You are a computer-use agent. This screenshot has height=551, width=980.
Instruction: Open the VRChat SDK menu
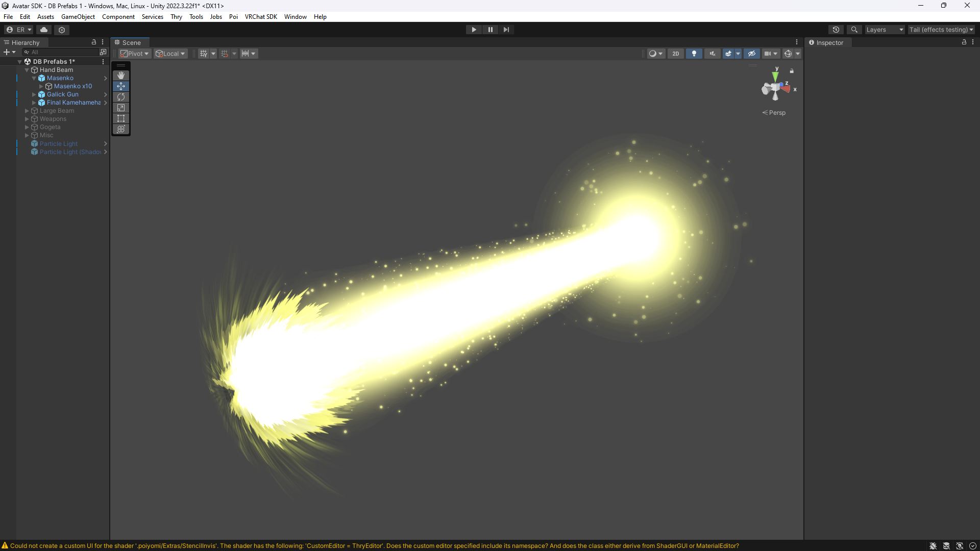coord(261,17)
